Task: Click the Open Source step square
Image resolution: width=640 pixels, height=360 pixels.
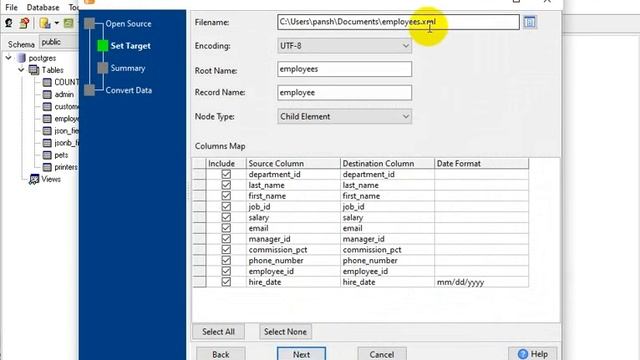Action: [89, 24]
